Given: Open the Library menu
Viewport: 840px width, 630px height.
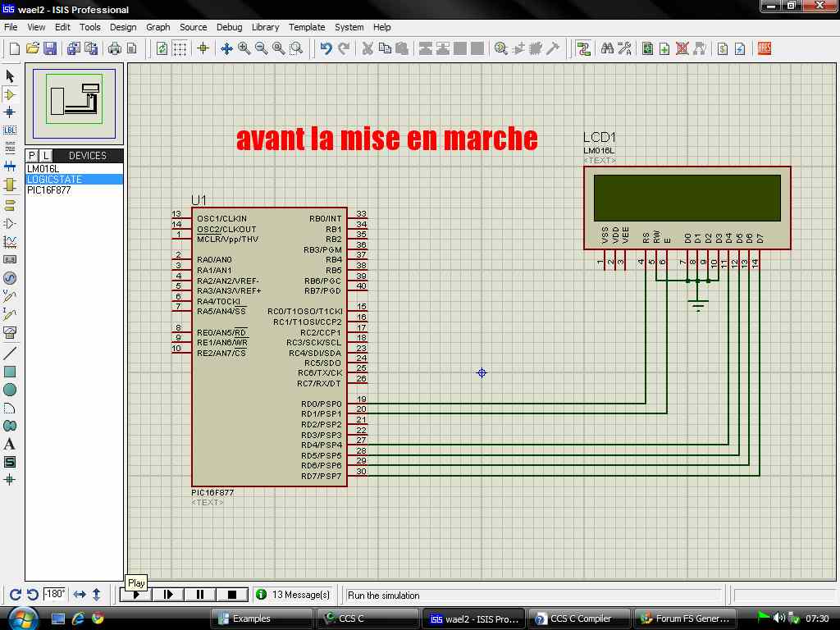Looking at the screenshot, I should (265, 27).
